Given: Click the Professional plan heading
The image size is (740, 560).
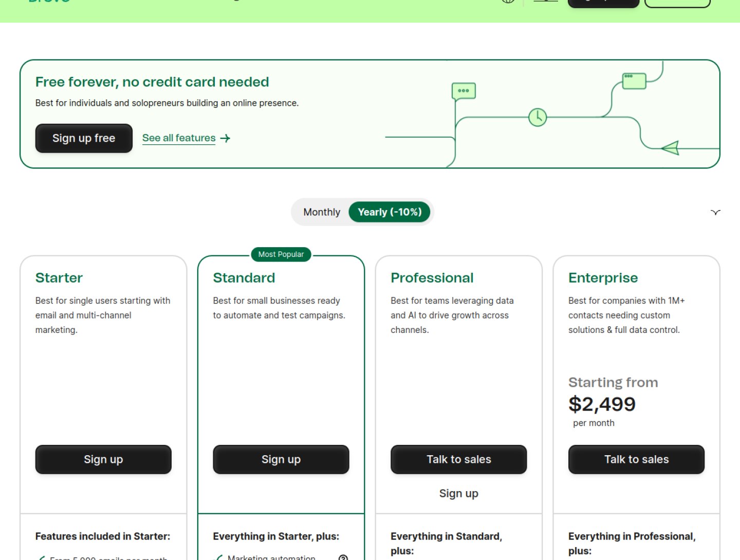Looking at the screenshot, I should (x=432, y=278).
